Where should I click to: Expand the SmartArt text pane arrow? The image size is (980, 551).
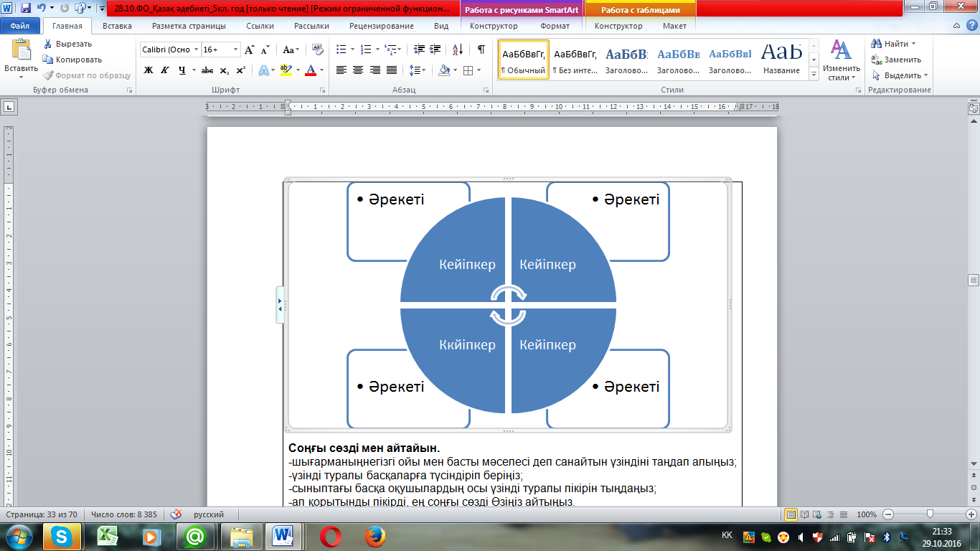pyautogui.click(x=281, y=305)
